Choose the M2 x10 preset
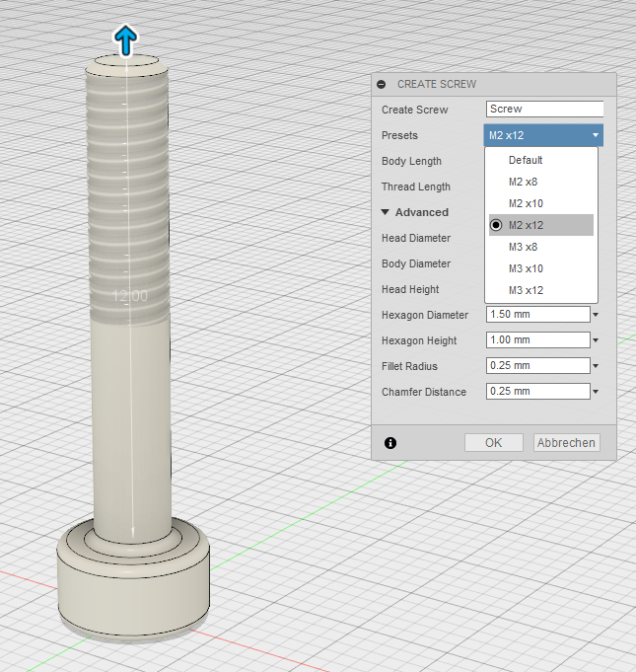Image resolution: width=636 pixels, height=672 pixels. [541, 203]
